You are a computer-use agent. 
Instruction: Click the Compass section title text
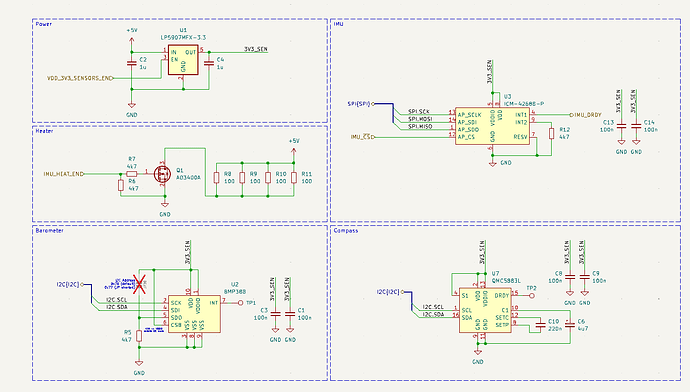(x=346, y=231)
